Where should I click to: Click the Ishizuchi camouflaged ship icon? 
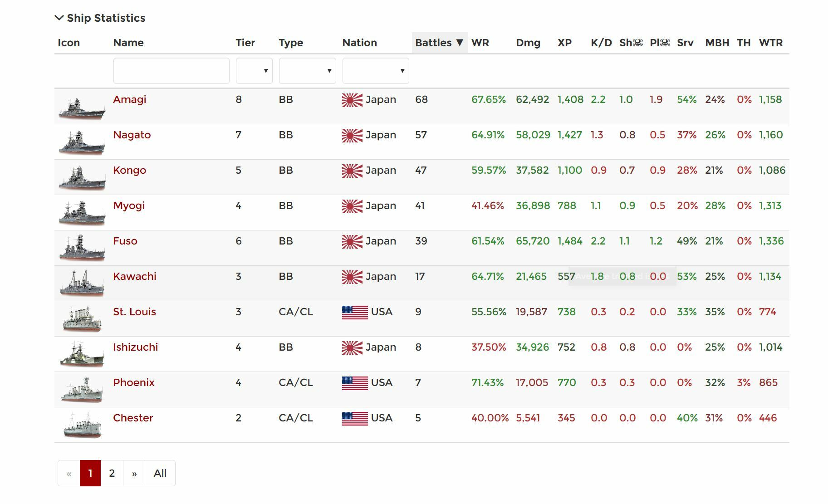(82, 354)
